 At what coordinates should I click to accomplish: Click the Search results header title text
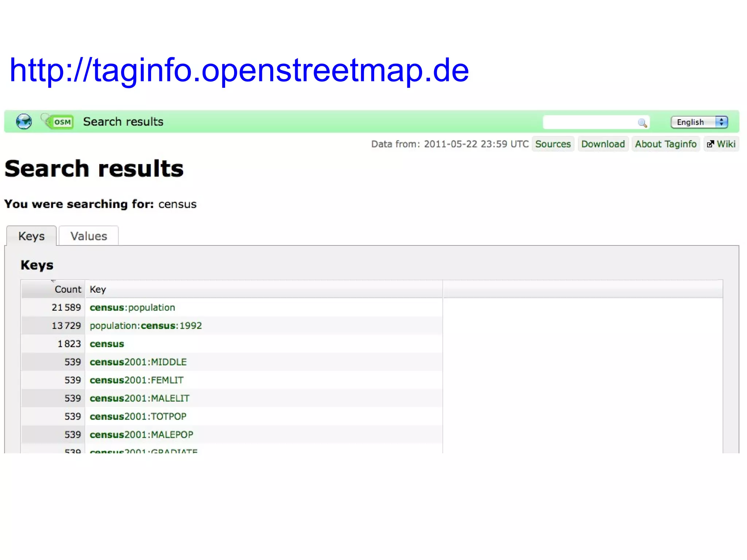[x=123, y=121]
